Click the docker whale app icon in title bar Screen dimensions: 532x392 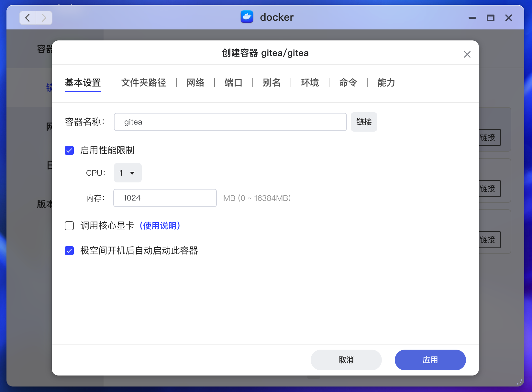pos(247,17)
